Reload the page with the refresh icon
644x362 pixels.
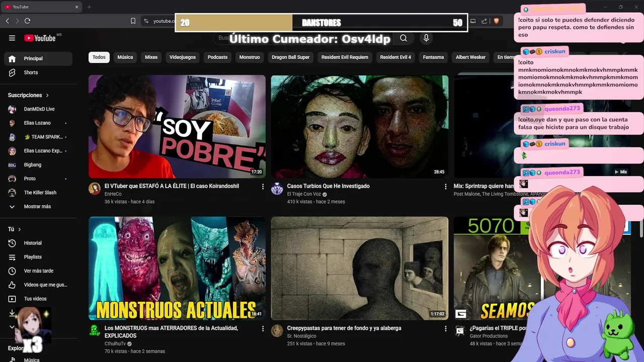[27, 21]
